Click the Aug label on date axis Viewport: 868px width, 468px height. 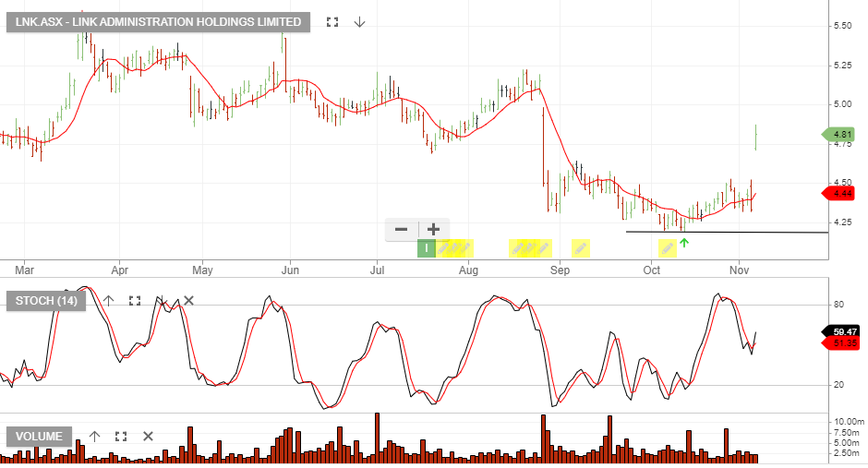[468, 270]
